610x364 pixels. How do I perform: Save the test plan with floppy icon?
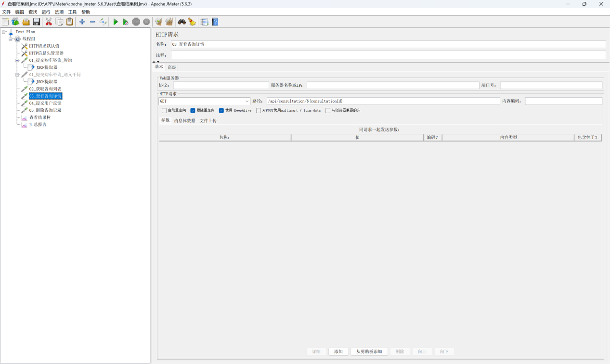37,22
